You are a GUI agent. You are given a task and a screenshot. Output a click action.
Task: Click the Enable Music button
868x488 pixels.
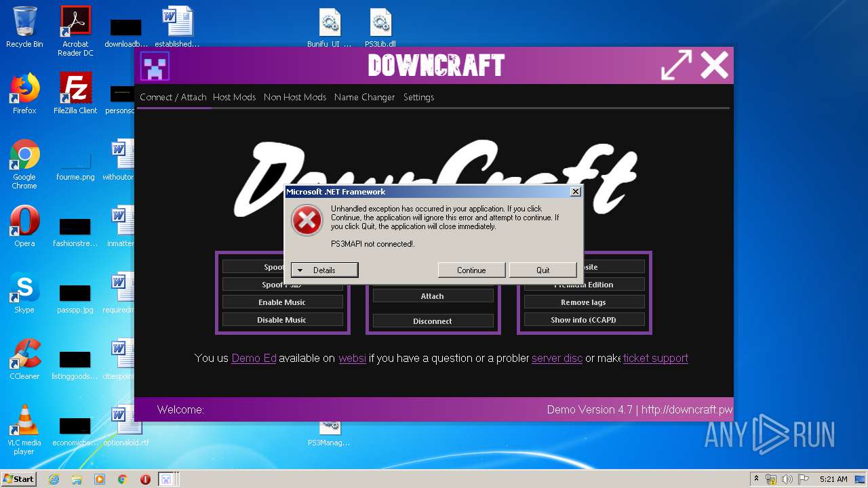(x=282, y=302)
